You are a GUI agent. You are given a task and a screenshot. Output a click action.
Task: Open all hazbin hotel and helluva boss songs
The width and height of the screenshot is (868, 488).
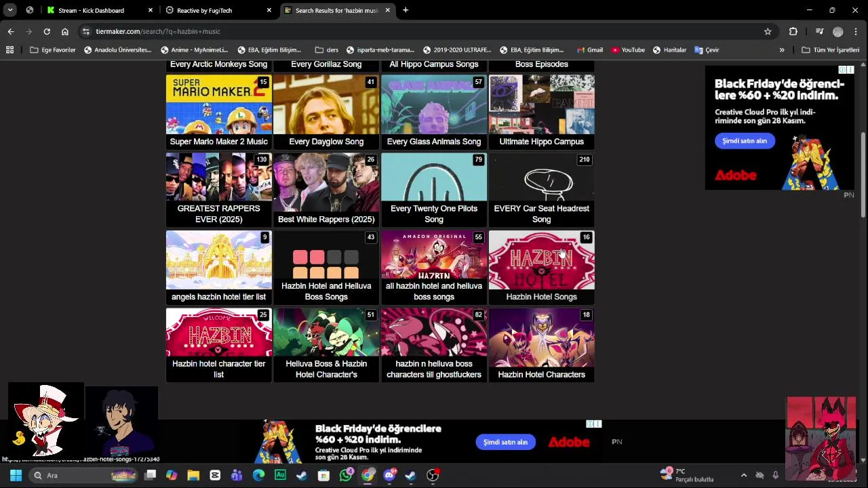coord(434,267)
